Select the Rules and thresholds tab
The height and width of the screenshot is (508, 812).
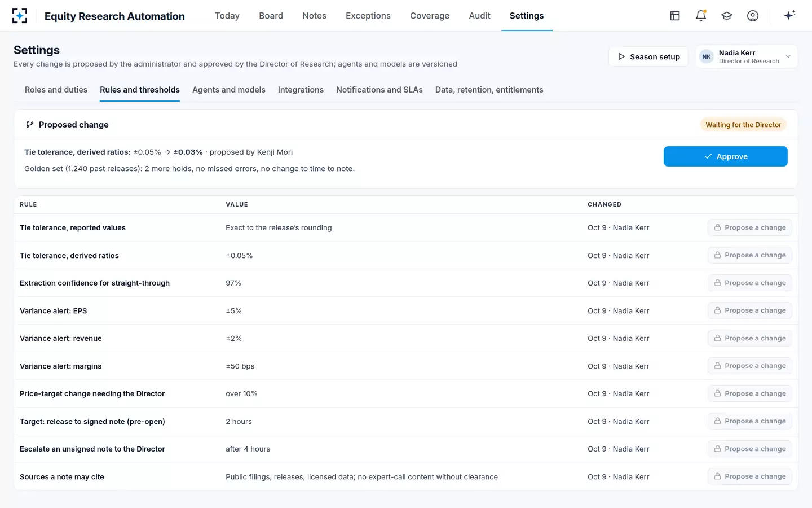point(140,90)
